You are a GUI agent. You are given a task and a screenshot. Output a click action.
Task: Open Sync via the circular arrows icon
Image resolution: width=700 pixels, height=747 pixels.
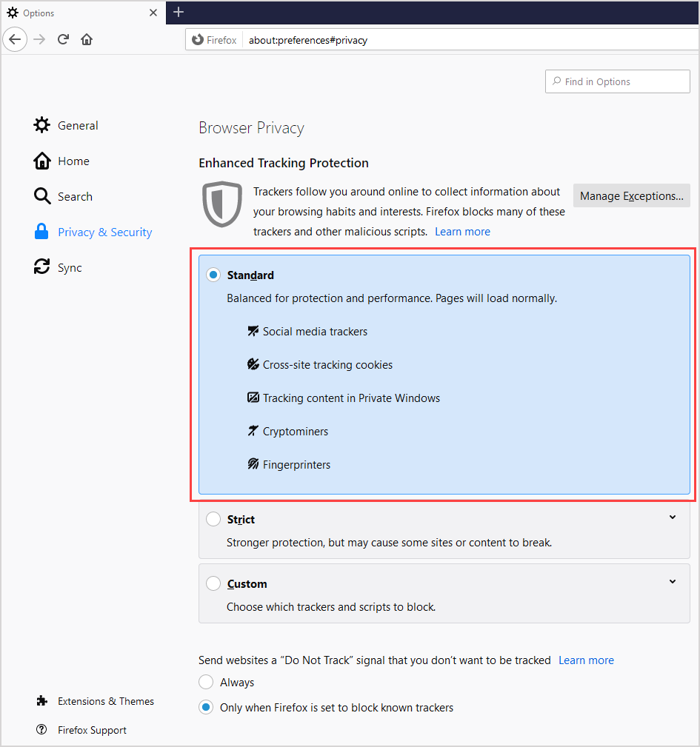coord(42,267)
